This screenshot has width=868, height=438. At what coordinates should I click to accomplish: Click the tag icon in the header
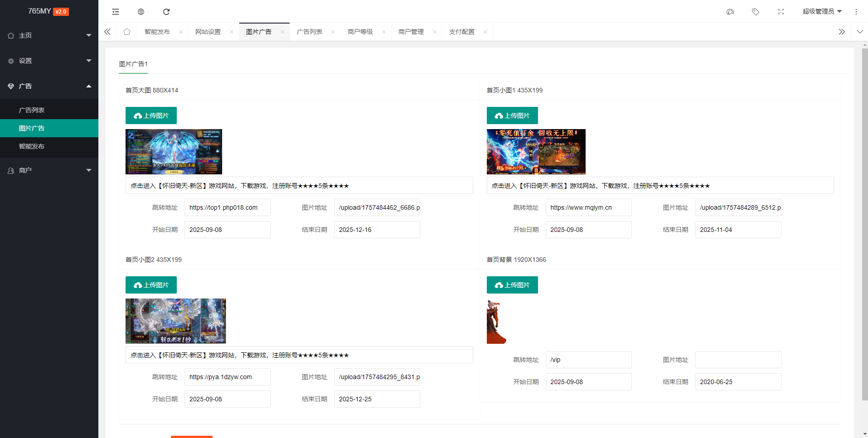tap(756, 11)
